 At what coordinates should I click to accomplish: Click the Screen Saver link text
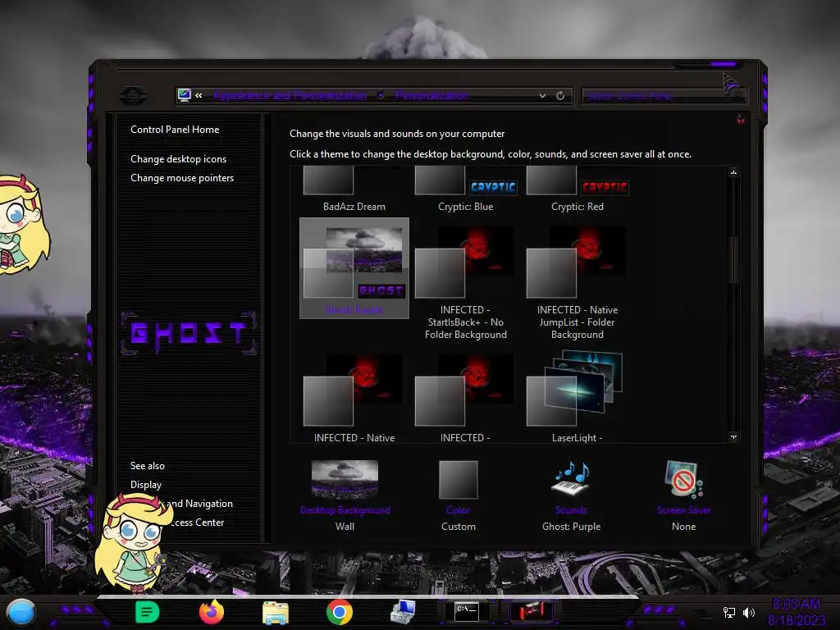coord(683,510)
